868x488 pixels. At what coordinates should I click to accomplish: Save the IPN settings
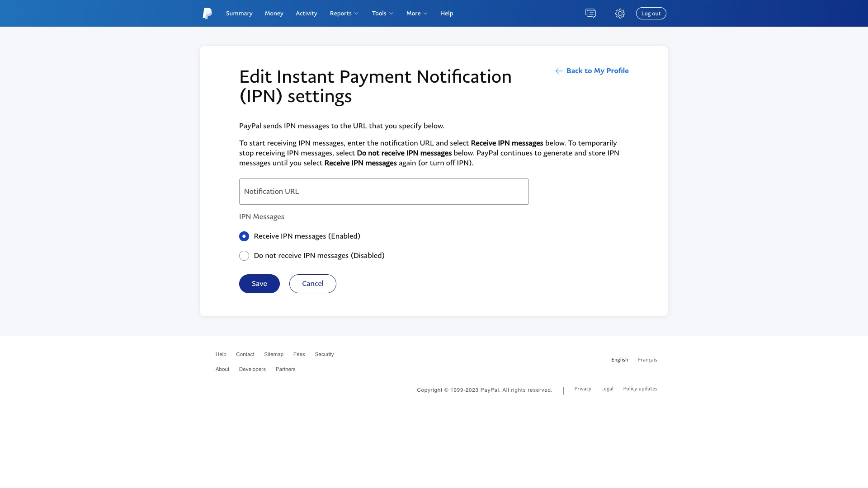259,284
